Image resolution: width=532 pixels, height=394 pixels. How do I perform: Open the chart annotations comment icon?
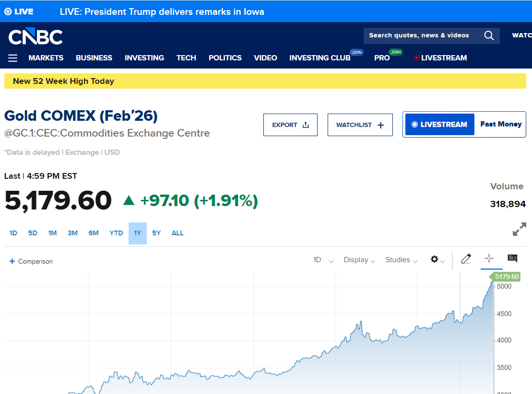coord(512,258)
